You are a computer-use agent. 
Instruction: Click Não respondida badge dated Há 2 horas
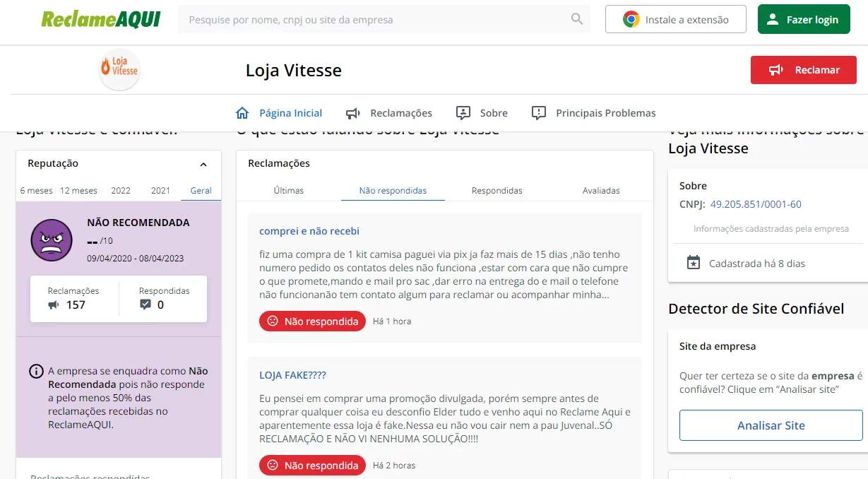(x=312, y=465)
